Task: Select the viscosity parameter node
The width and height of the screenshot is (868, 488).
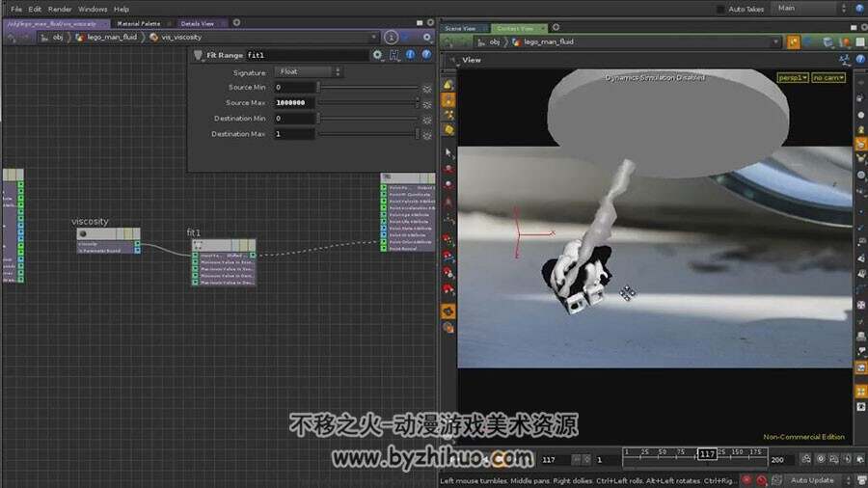Action: [x=108, y=240]
